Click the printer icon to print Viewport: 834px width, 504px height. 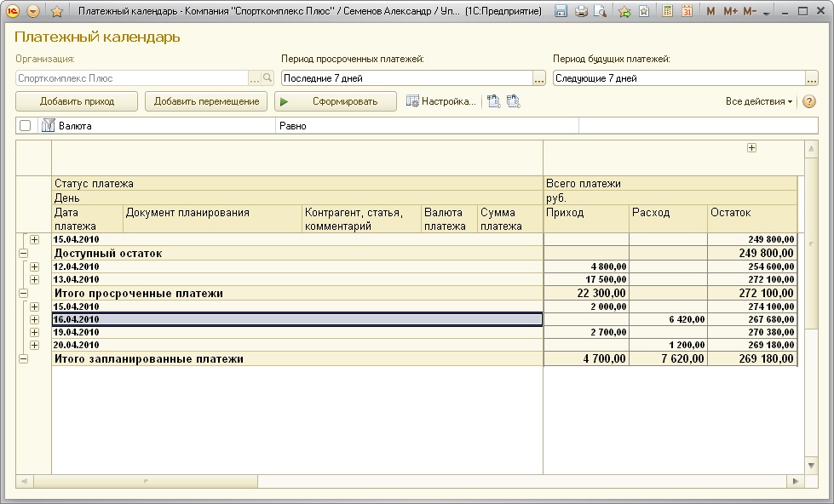(581, 11)
